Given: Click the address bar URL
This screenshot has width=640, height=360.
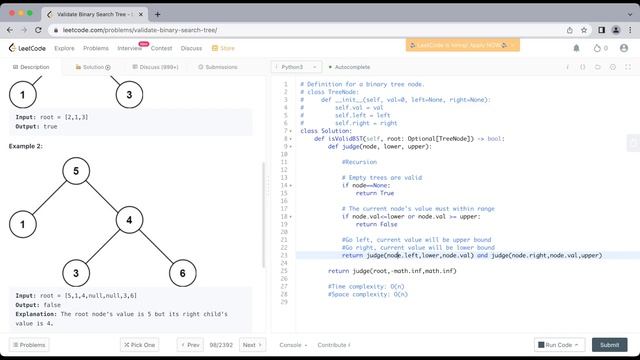Looking at the screenshot, I should click(x=140, y=30).
